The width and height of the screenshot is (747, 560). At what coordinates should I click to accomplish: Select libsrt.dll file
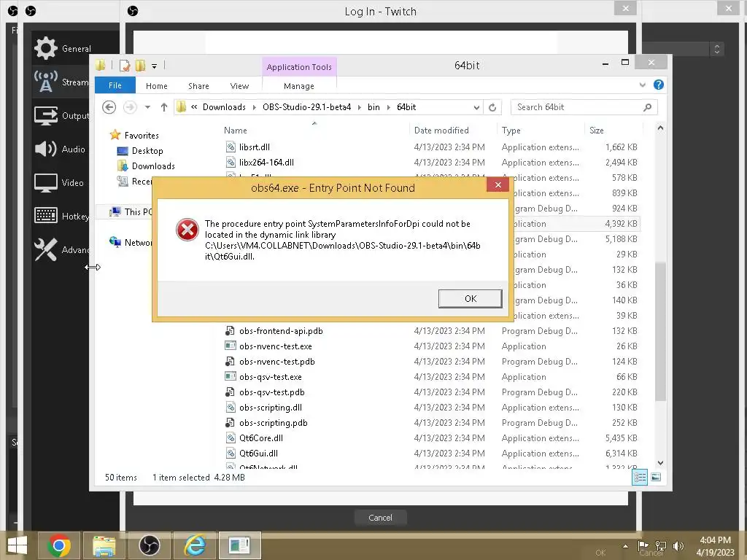tap(255, 147)
